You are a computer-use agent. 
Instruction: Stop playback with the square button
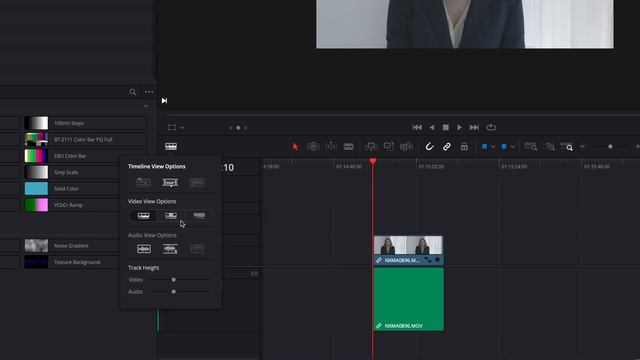click(446, 127)
